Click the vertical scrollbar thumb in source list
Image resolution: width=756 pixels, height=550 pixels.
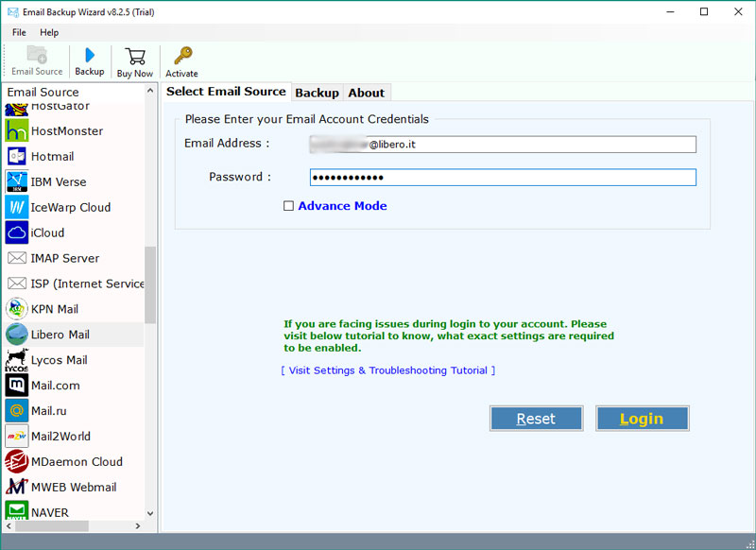[x=150, y=284]
